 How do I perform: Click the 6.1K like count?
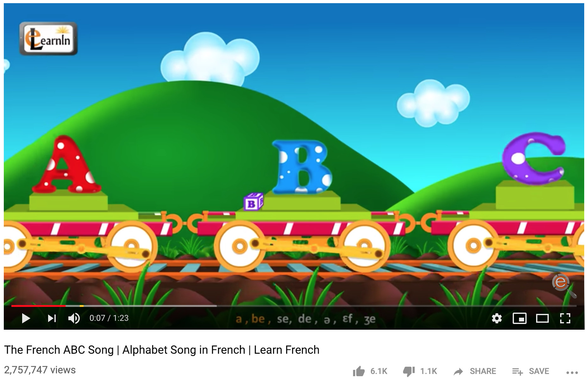(x=379, y=371)
